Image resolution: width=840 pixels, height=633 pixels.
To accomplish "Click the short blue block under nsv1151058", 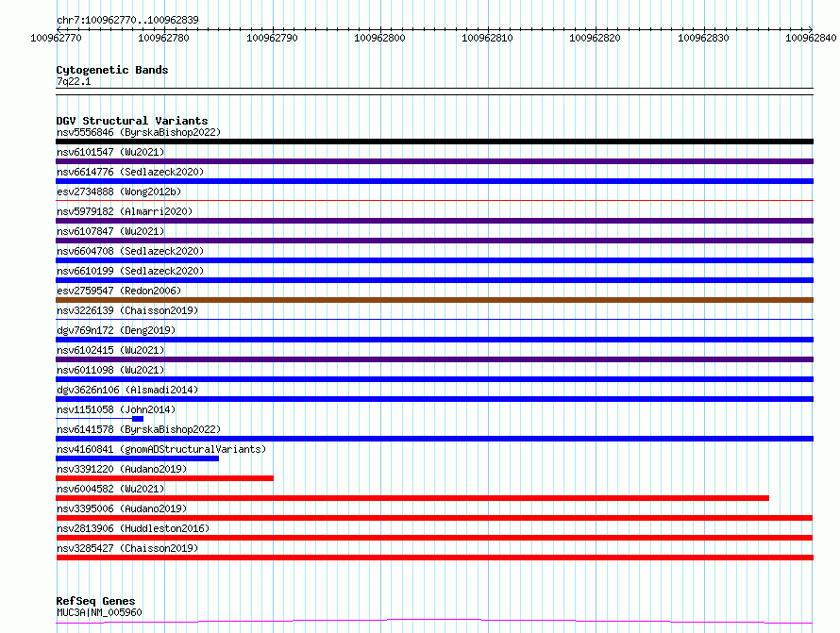I will [138, 419].
